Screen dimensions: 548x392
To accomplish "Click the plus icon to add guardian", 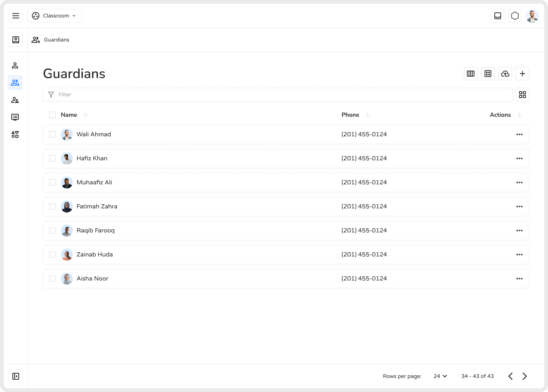I will pyautogui.click(x=522, y=74).
